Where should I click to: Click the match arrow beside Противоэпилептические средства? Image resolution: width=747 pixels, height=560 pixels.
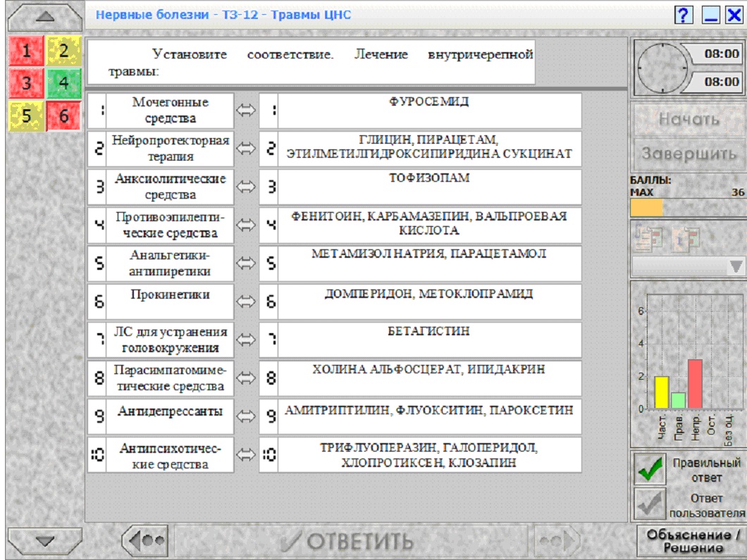coord(246,225)
